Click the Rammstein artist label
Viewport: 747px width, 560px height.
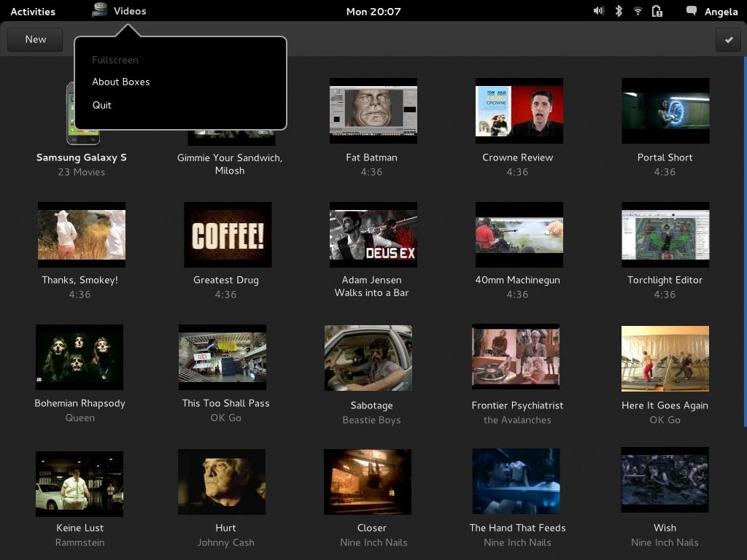coord(80,542)
